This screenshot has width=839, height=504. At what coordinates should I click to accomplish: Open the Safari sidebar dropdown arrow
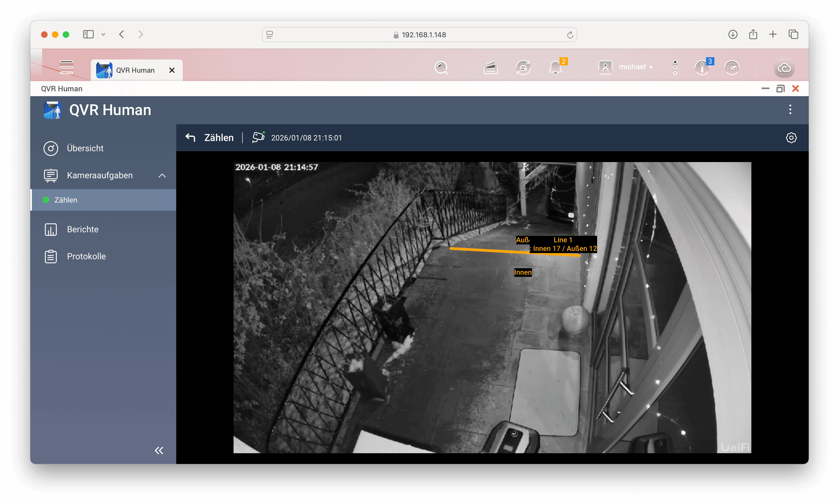[x=103, y=34]
